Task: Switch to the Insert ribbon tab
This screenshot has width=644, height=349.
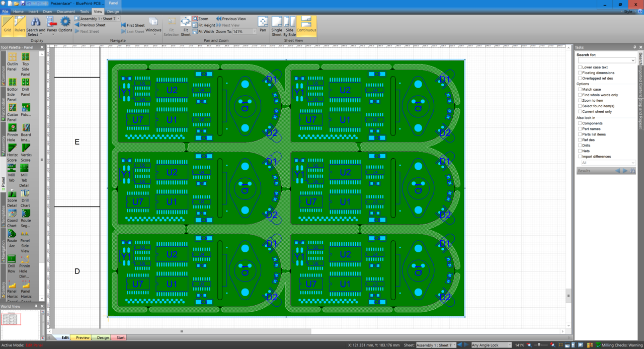Action: coord(33,12)
